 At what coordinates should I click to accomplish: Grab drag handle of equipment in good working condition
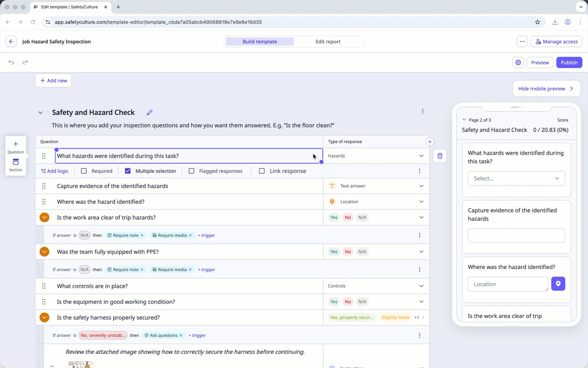(x=44, y=302)
